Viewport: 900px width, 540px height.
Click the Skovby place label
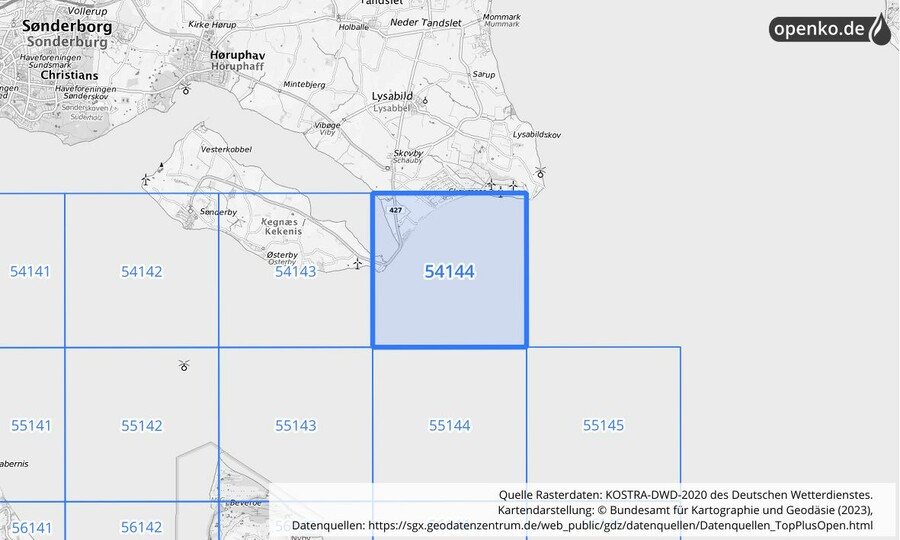[x=408, y=153]
